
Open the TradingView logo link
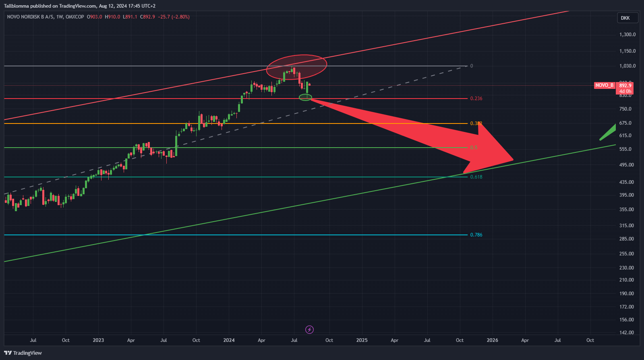[23, 353]
